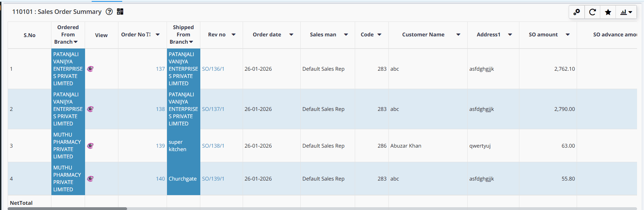This screenshot has height=210, width=644.
Task: Refresh the Sales Order Summary report
Action: point(592,12)
